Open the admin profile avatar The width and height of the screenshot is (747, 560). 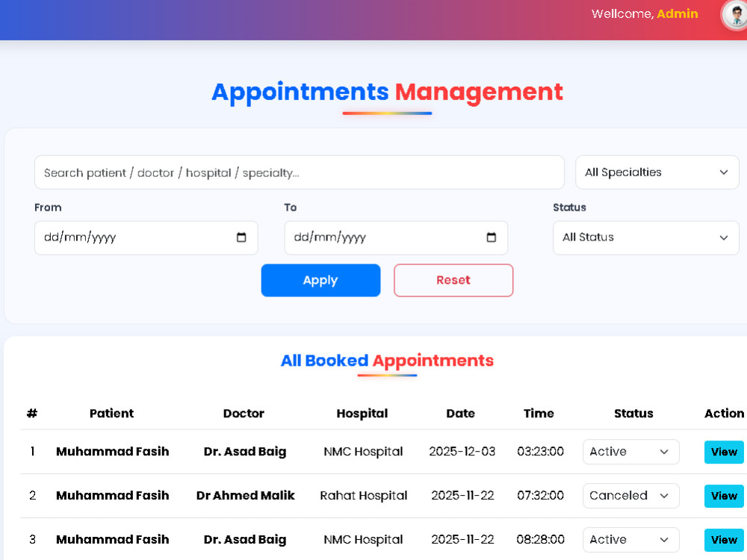pyautogui.click(x=736, y=14)
